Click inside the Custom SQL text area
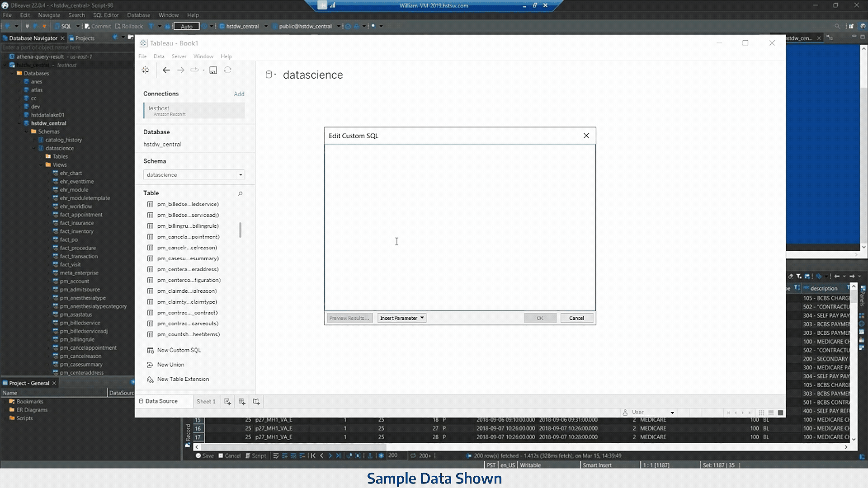 460,227
